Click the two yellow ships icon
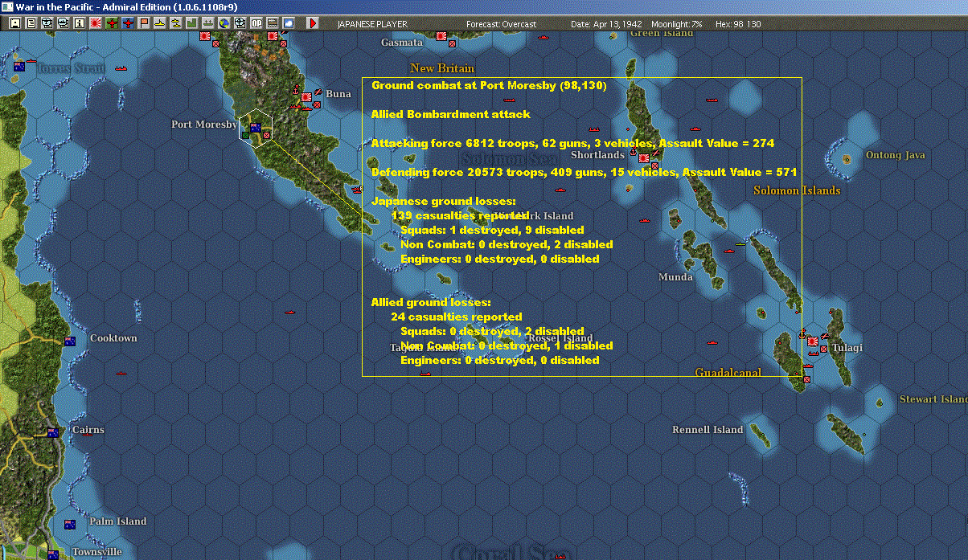The width and height of the screenshot is (968, 560). (x=176, y=23)
